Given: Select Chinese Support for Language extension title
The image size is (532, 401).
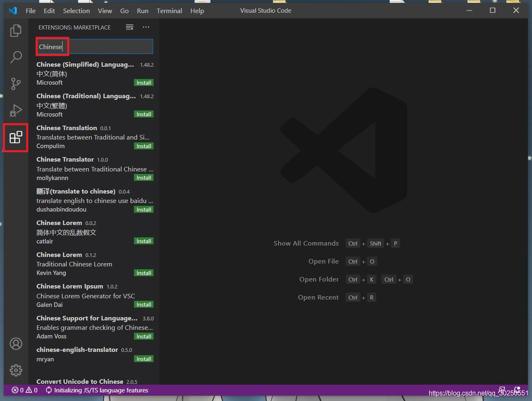Looking at the screenshot, I should (87, 318).
